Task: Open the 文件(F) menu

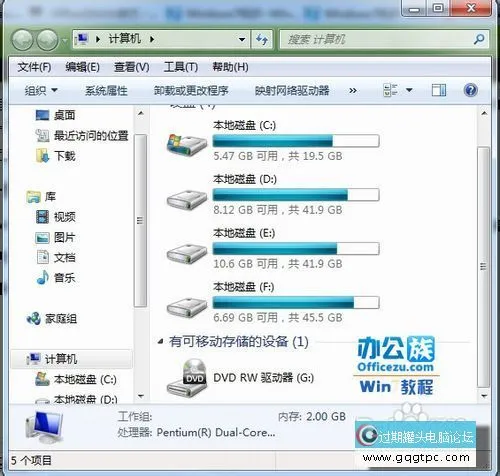Action: [34, 67]
